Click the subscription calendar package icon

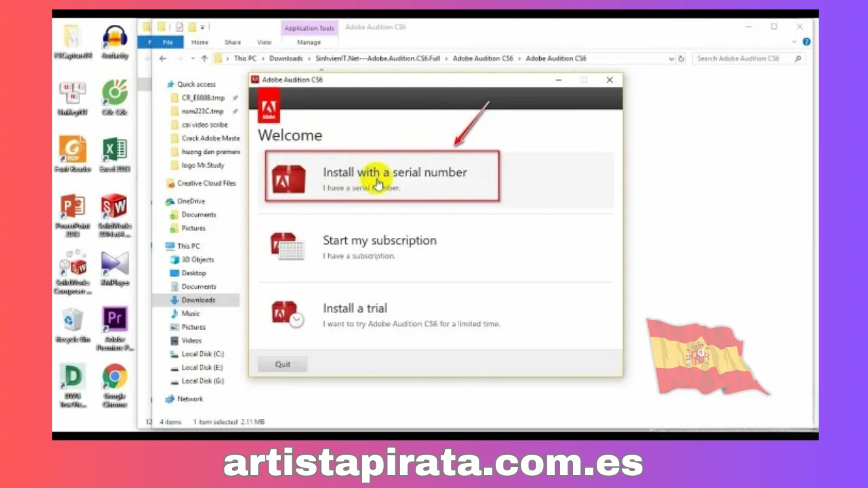point(287,246)
